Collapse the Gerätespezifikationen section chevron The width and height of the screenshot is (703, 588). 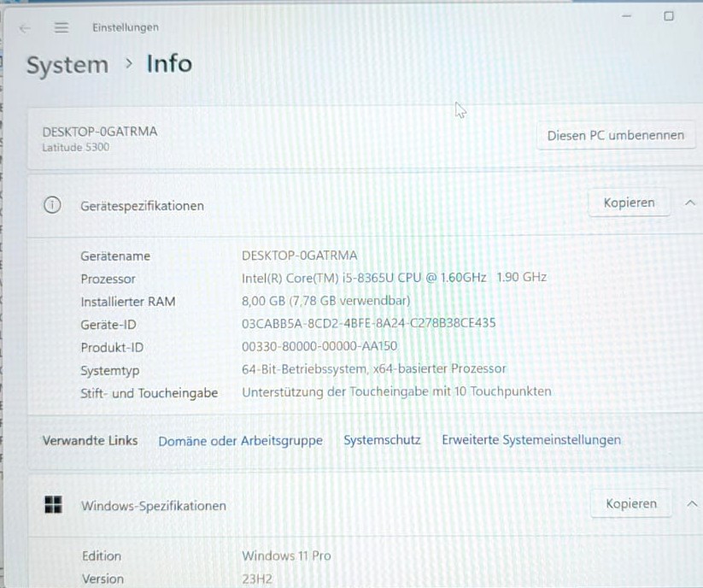689,203
